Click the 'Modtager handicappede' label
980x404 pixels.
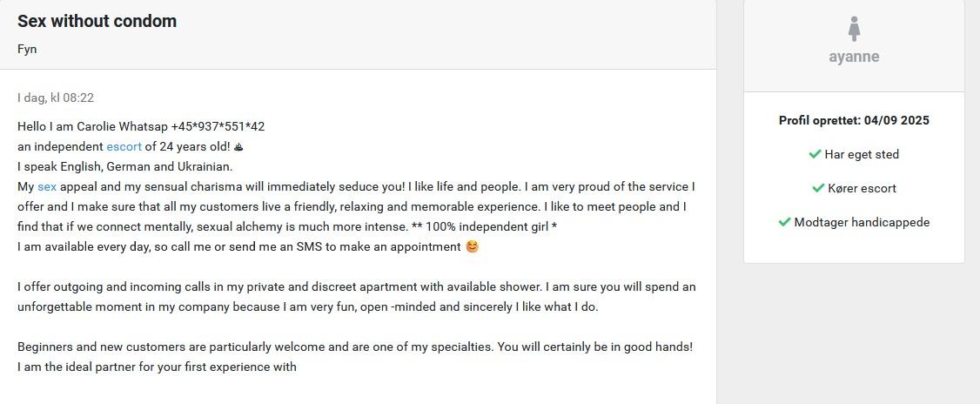pos(862,222)
